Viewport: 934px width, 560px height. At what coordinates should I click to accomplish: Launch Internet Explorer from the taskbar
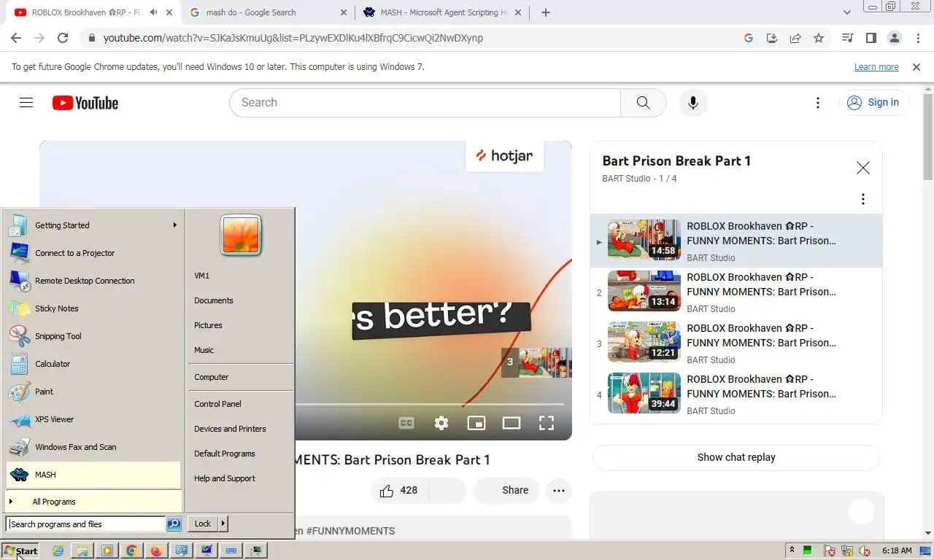pyautogui.click(x=58, y=551)
